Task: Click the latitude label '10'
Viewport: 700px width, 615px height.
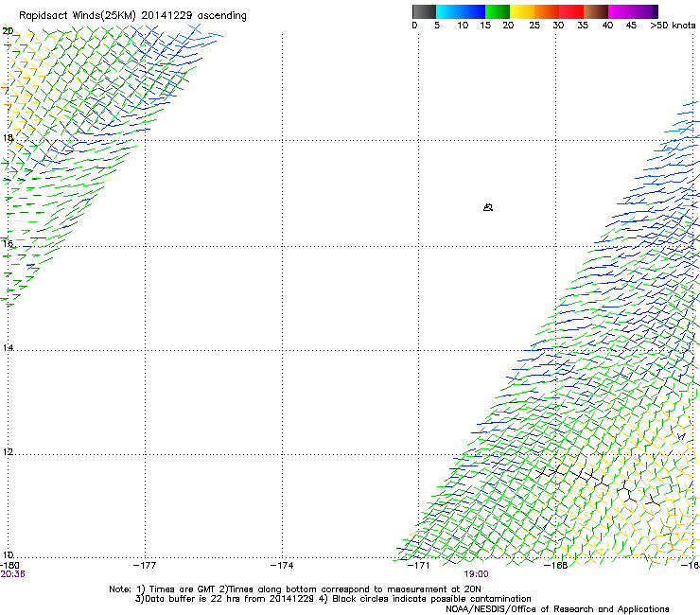Action: (8, 554)
